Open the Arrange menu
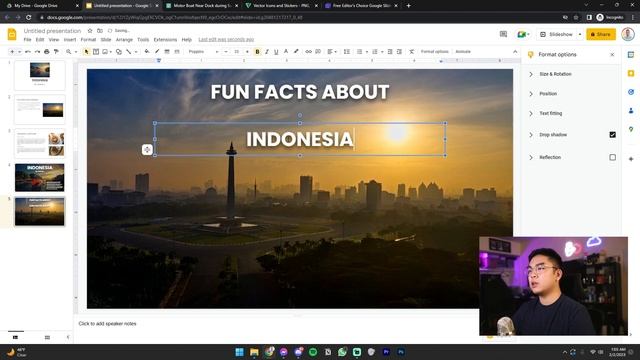This screenshot has width=640, height=360. point(124,40)
